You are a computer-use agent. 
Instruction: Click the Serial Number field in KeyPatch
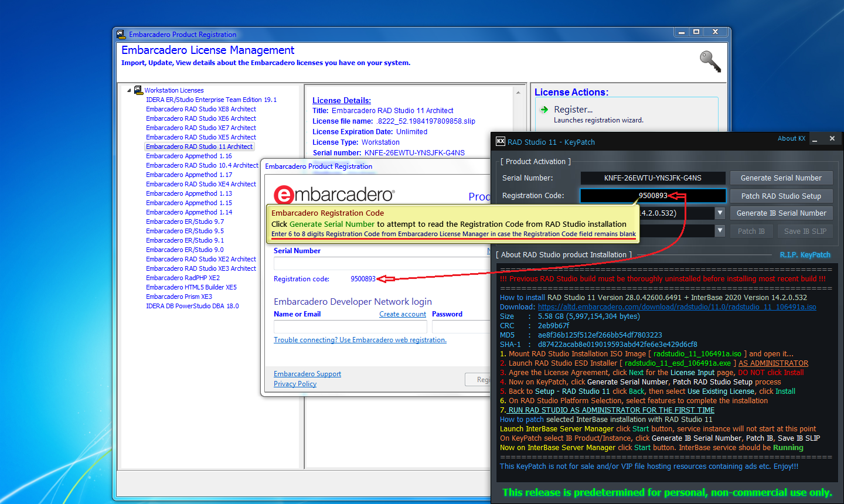[653, 178]
